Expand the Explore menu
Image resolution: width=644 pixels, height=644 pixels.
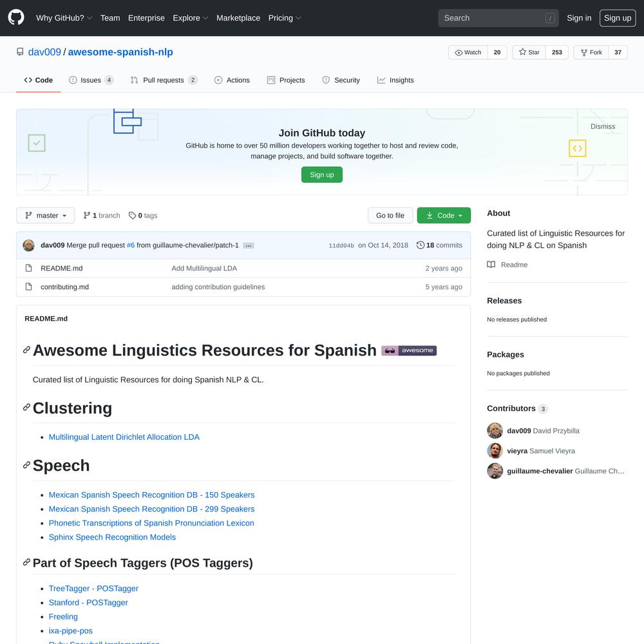click(x=191, y=18)
